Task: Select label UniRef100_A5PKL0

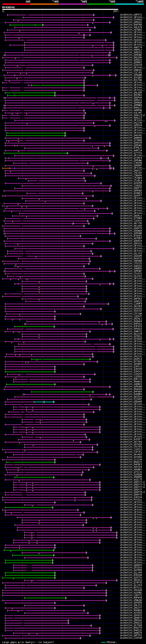Action: click(x=131, y=50)
